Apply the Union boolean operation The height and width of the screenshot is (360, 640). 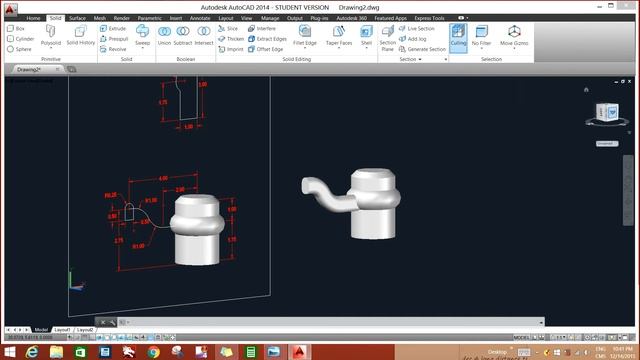tap(164, 35)
